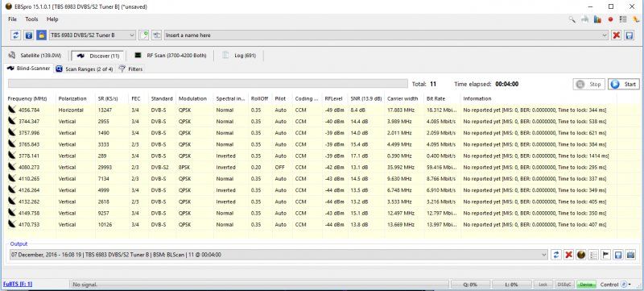Viewport: 644px width, 291px height.
Task: Open the blue device info icon
Action: point(29,35)
